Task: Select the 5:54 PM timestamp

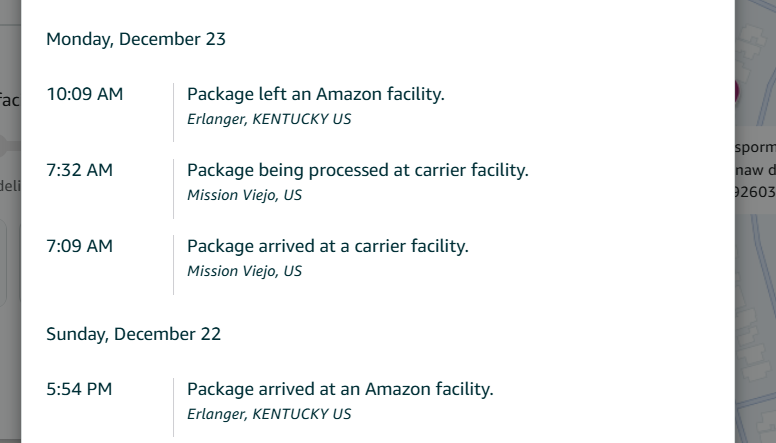Action: coord(79,389)
